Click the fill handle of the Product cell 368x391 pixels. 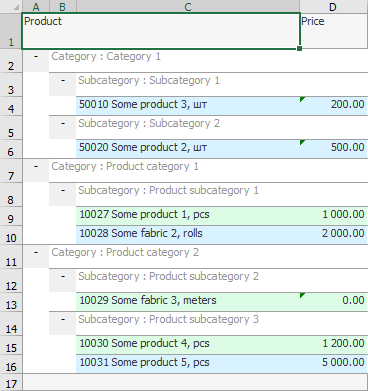(299, 49)
